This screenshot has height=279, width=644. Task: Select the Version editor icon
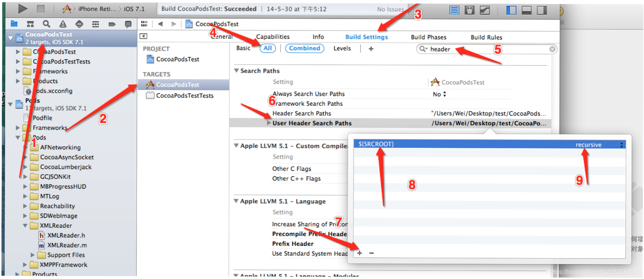[485, 10]
